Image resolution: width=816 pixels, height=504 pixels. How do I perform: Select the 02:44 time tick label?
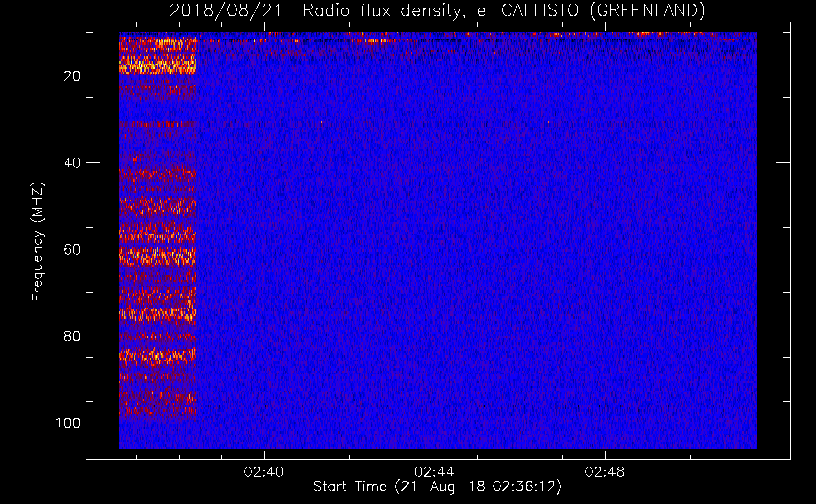[x=434, y=472]
